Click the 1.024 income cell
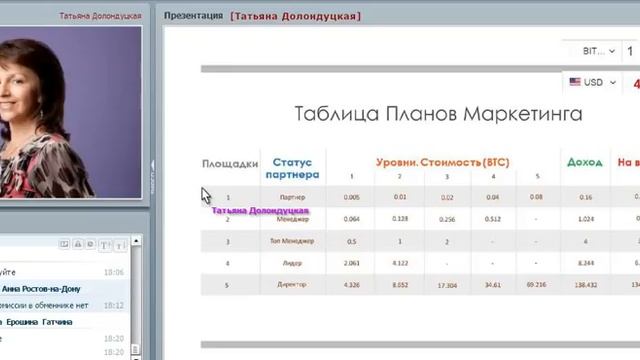 point(586,219)
